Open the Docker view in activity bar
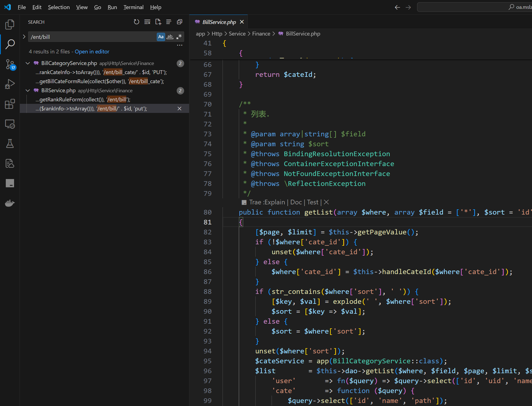The width and height of the screenshot is (532, 406). point(10,203)
